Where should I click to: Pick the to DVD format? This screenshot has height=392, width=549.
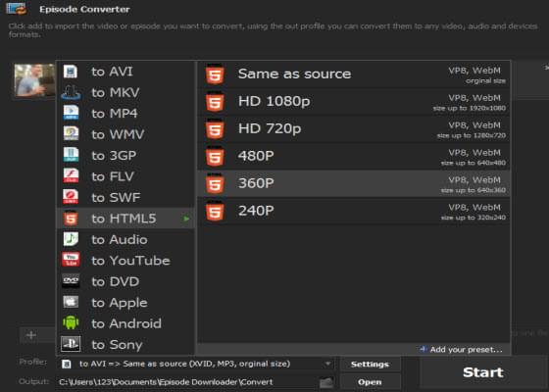tap(125, 281)
